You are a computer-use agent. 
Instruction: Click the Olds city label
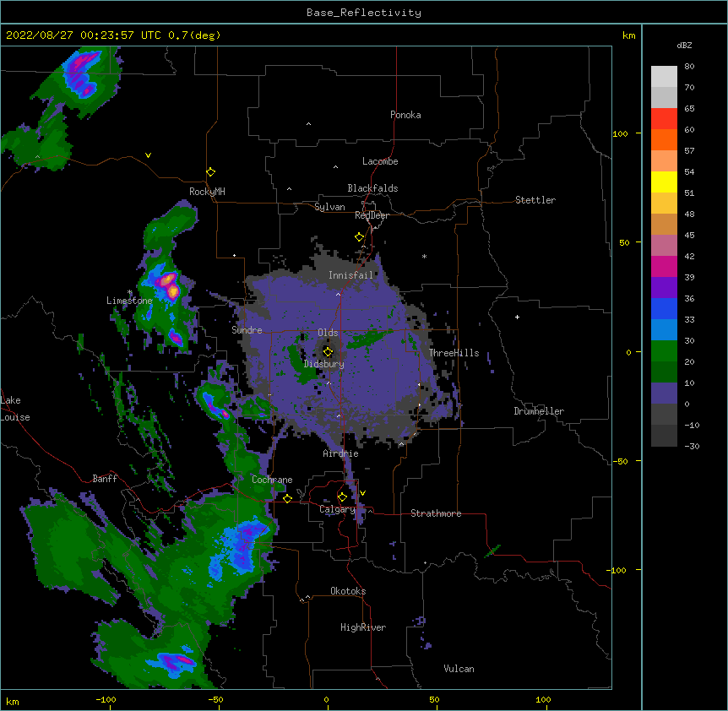[328, 333]
